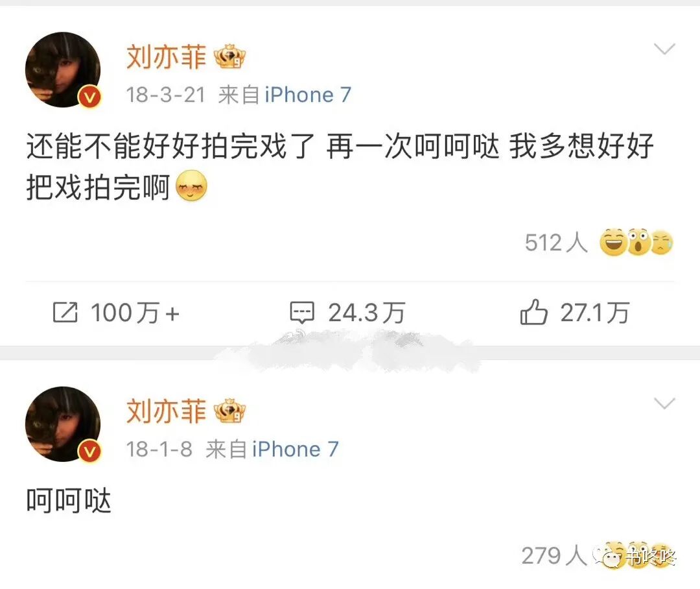Open the post reading 呵呵哒

(68, 501)
